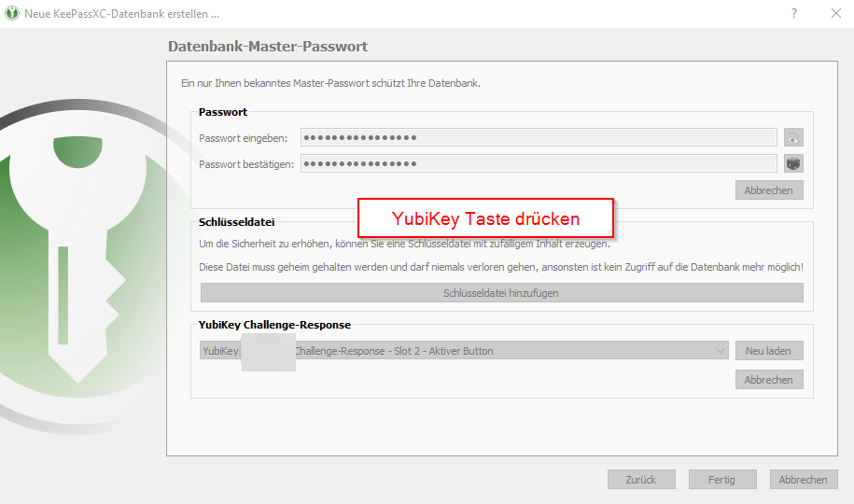Click 'Schlüsseldatei hinzufügen' button
Image resolution: width=854 pixels, height=504 pixels.
[x=501, y=293]
